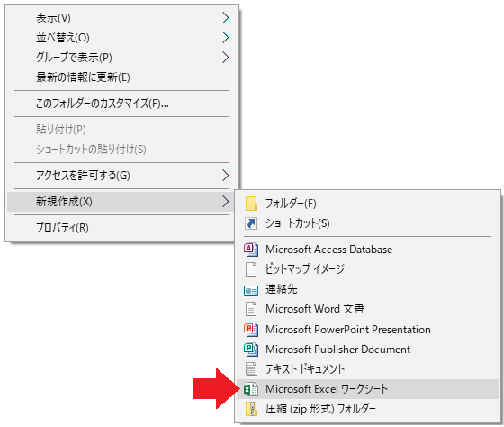Click the Microsoft Access Database icon

(251, 250)
